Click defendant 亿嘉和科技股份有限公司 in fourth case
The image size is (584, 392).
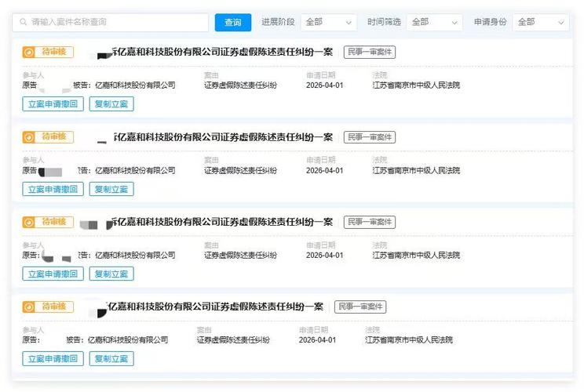[128, 340]
